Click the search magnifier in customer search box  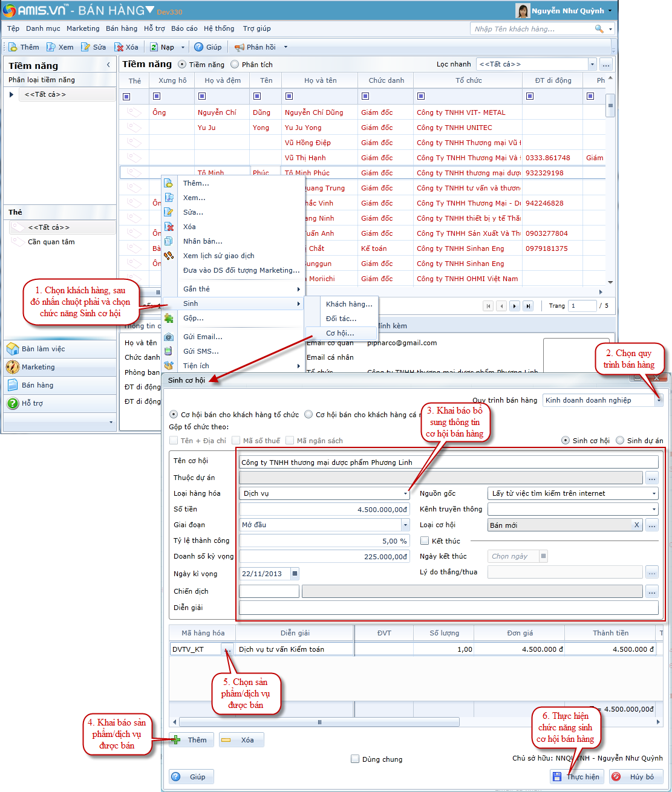click(x=599, y=29)
